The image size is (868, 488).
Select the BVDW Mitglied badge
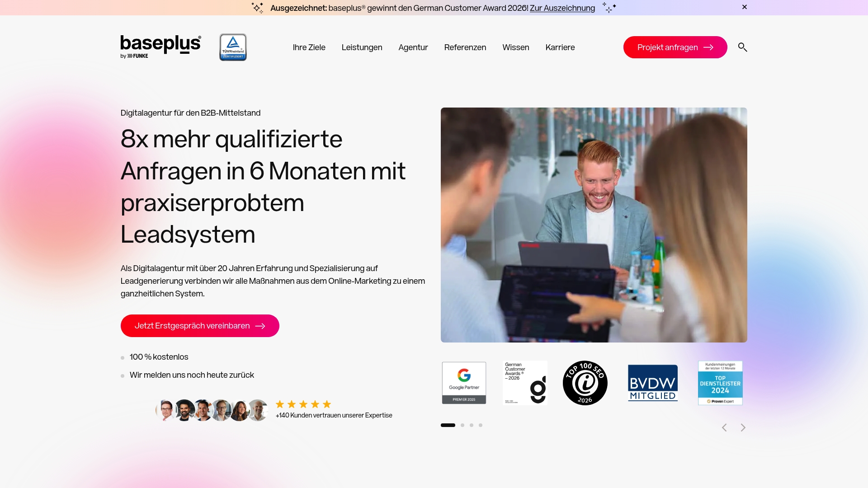652,383
